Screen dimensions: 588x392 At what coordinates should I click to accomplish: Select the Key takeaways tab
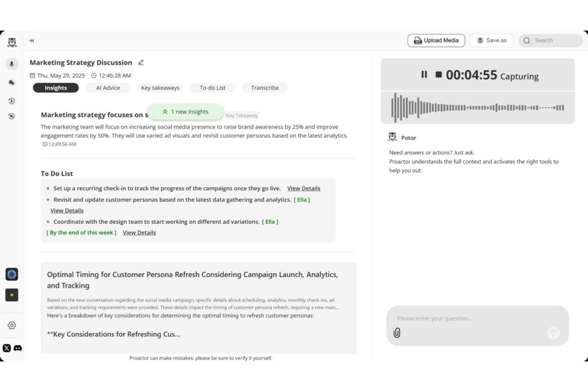click(160, 88)
